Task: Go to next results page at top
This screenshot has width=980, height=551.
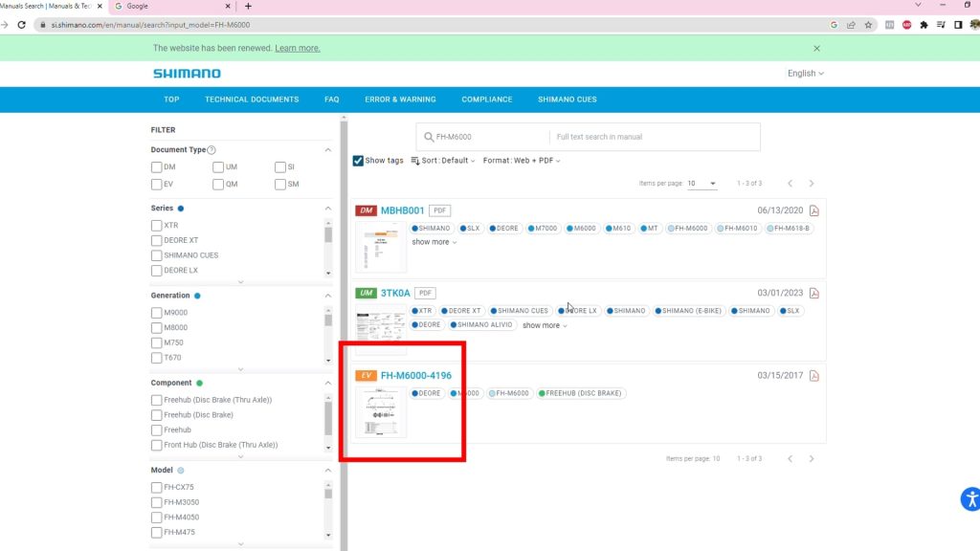Action: point(812,183)
